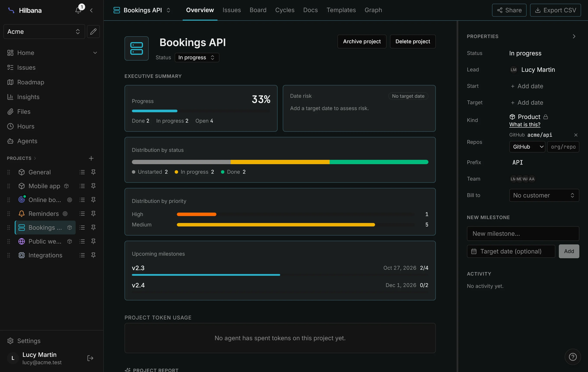Open Settings from the sidebar bottom
The width and height of the screenshot is (588, 372).
[x=29, y=341]
